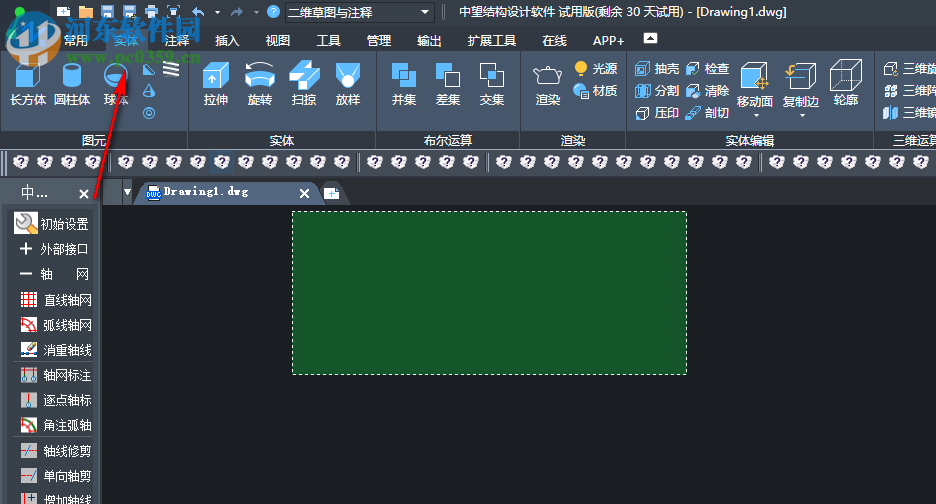Switch to the 常用 ribbon tab

coord(76,41)
